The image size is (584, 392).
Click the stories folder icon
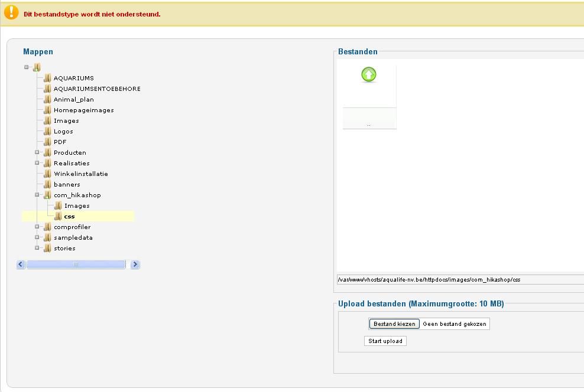pyautogui.click(x=47, y=248)
